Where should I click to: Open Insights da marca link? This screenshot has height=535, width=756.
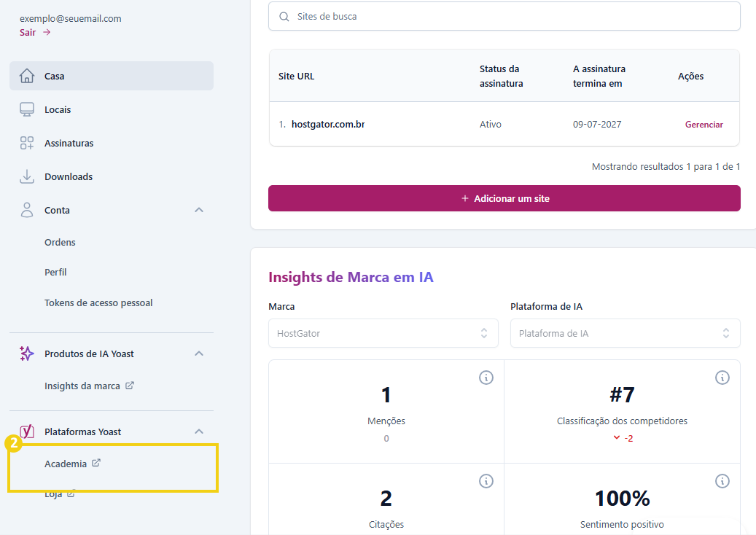82,386
